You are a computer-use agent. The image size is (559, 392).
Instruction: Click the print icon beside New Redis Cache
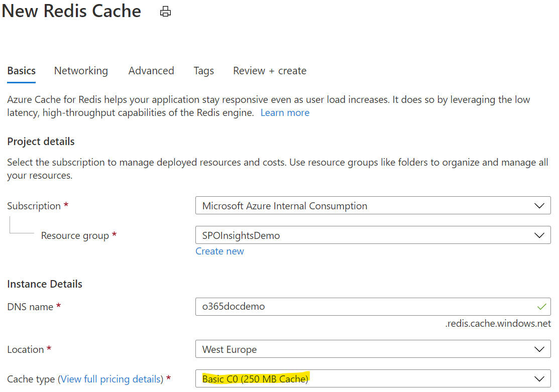[165, 12]
